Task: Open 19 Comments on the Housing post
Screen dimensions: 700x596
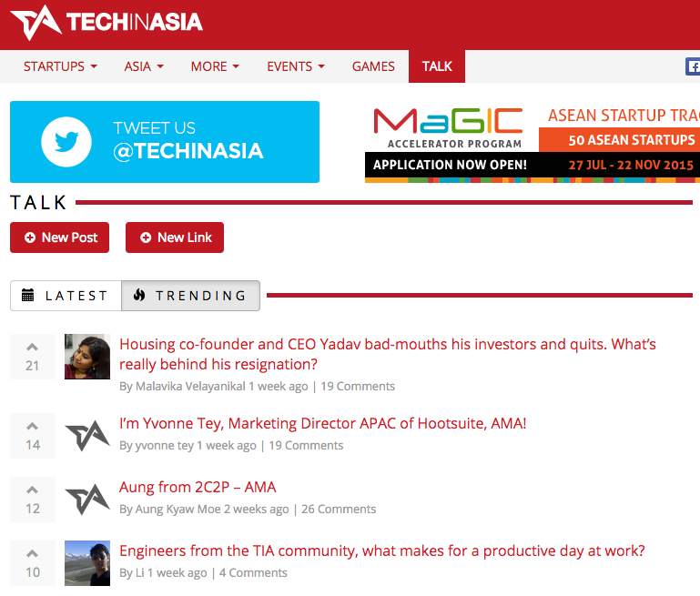Action: (x=358, y=387)
